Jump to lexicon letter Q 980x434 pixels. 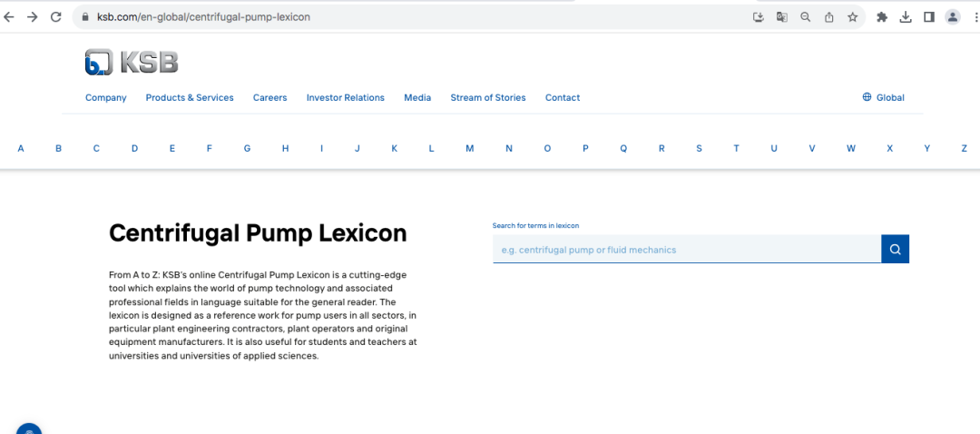(x=623, y=148)
